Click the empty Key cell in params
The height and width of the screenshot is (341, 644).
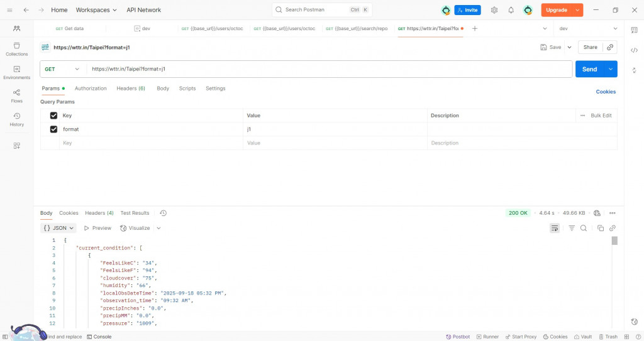[x=151, y=143]
